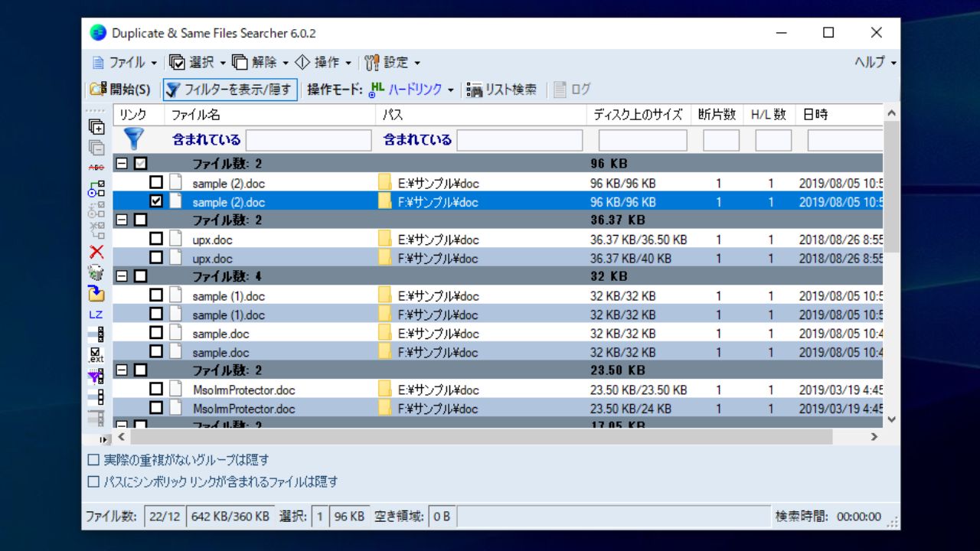Image resolution: width=980 pixels, height=551 pixels.
Task: Click the H/L 数 column header
Action: 769,115
